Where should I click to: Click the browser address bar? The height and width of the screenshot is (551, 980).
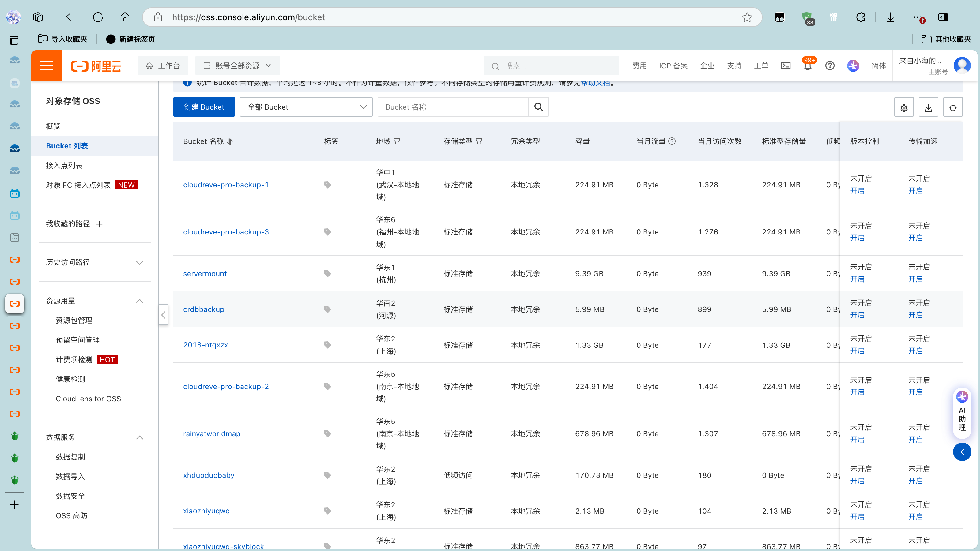pyautogui.click(x=452, y=17)
